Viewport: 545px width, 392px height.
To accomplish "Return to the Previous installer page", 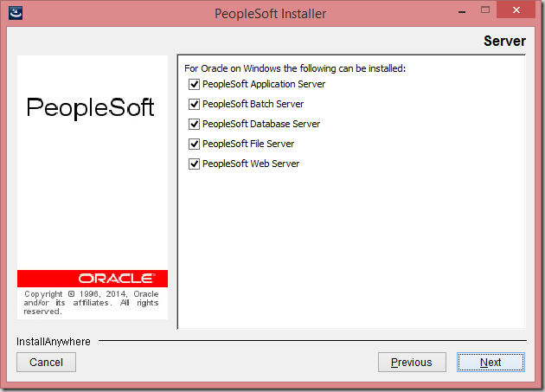I will [x=412, y=362].
